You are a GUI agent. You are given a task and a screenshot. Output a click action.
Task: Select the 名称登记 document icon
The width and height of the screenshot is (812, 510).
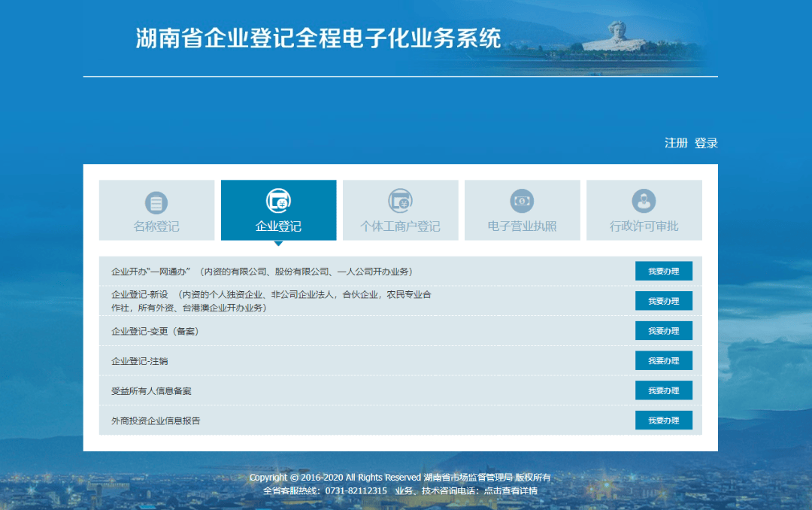coord(156,200)
